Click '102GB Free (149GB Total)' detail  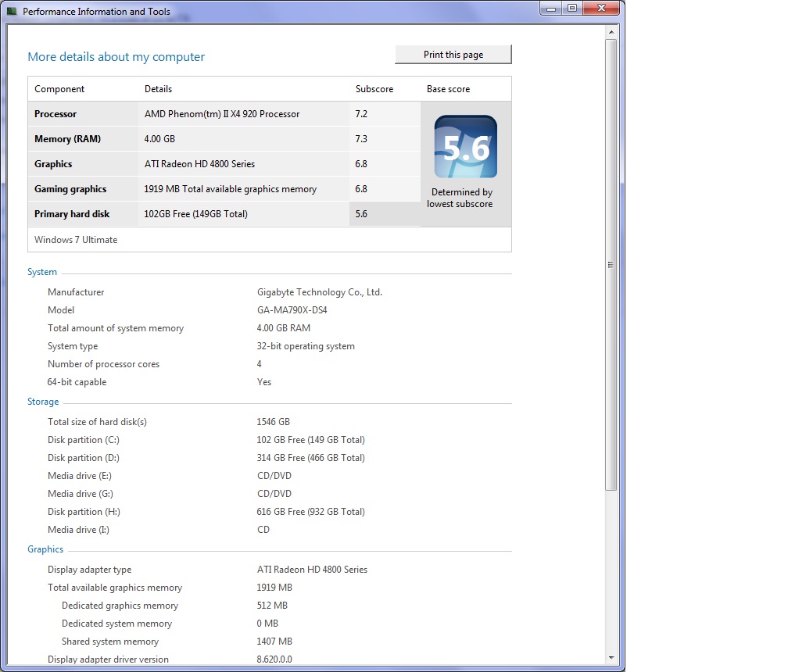click(195, 214)
